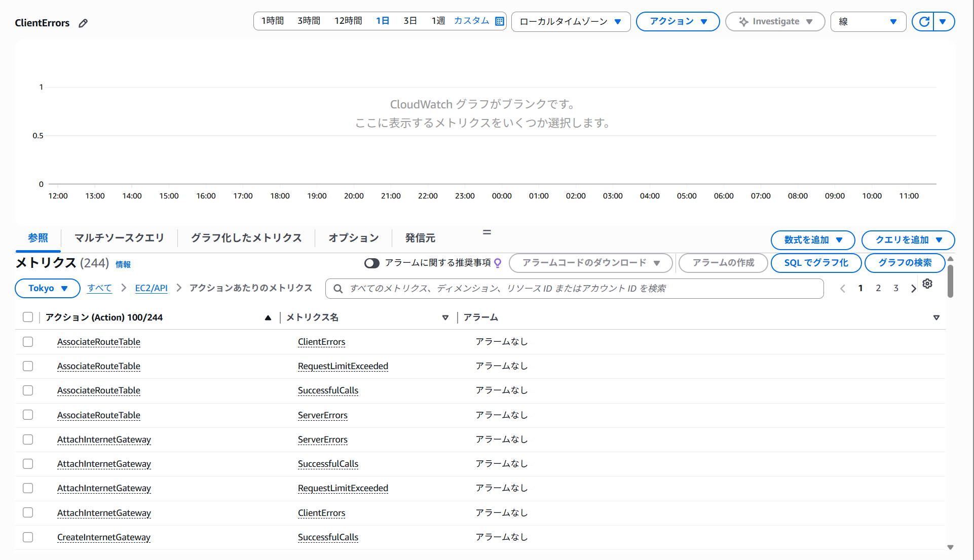
Task: Switch to the multi-source query tab
Action: (119, 238)
